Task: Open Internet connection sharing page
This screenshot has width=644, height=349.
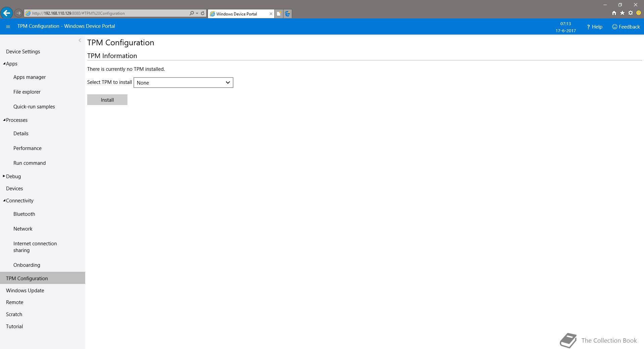Action: 35,247
